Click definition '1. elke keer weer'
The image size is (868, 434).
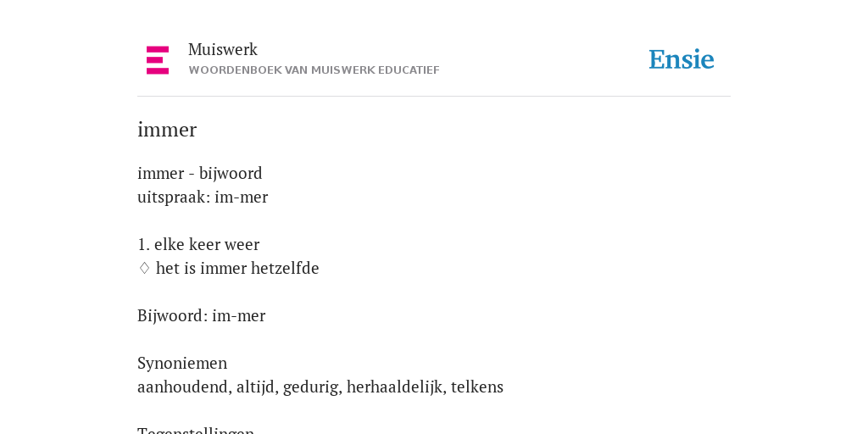click(x=198, y=244)
